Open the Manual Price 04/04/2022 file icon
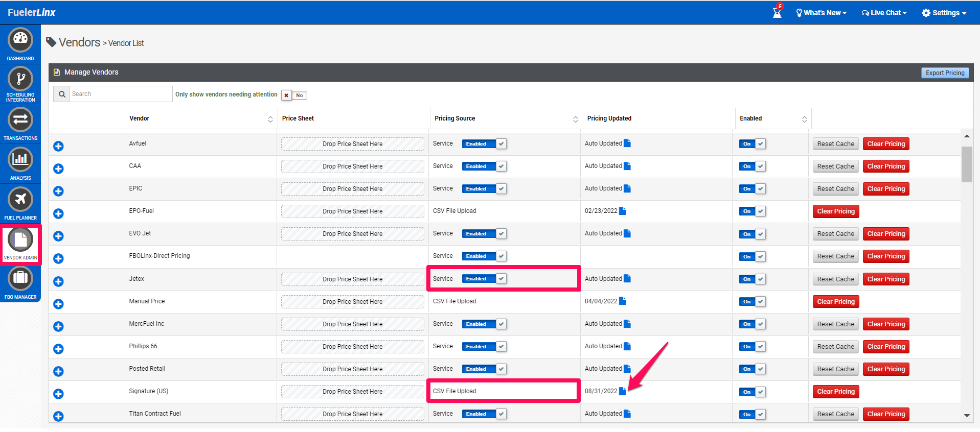This screenshot has height=432, width=980. [623, 301]
